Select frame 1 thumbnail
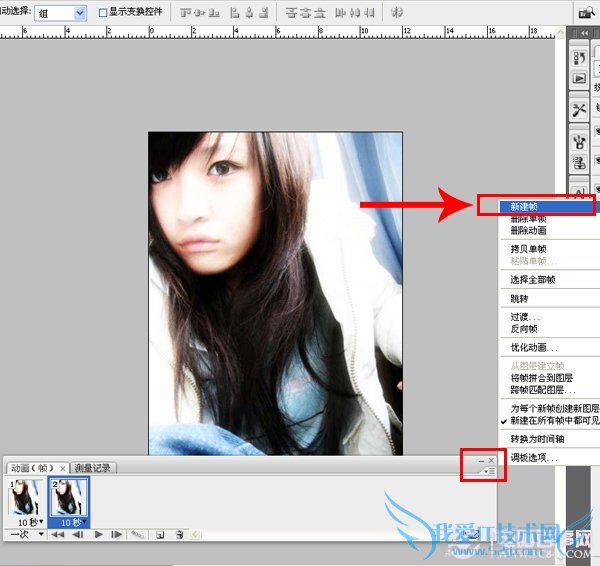600x566 pixels. pyautogui.click(x=25, y=497)
